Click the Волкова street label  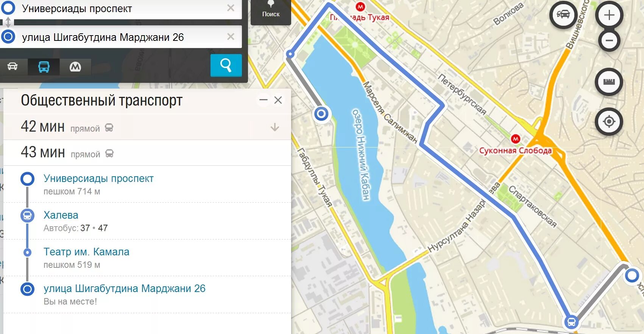pyautogui.click(x=508, y=14)
